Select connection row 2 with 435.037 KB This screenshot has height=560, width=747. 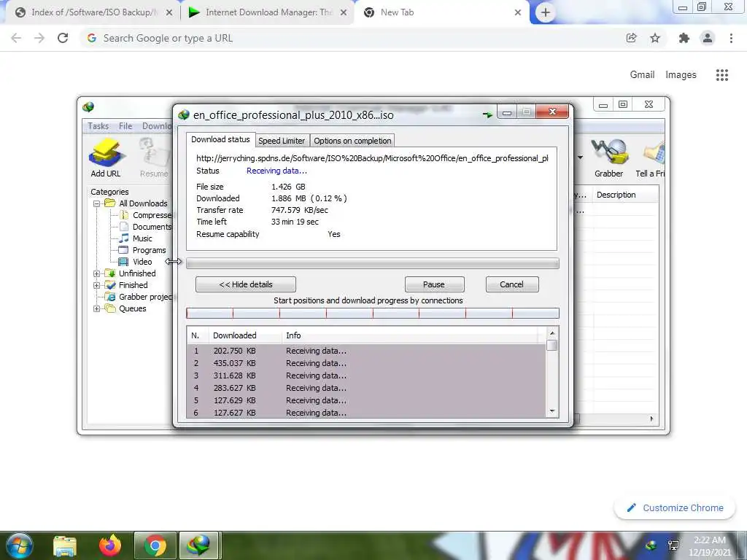coord(366,363)
